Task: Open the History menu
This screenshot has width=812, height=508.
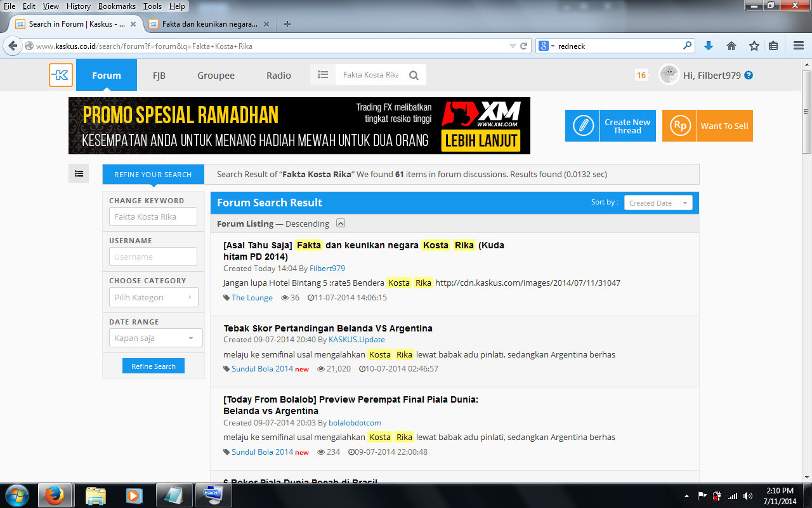Action: click(x=79, y=6)
